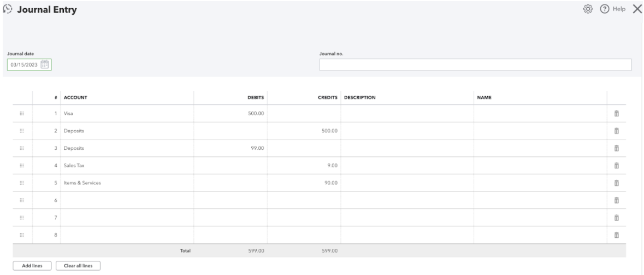This screenshot has height=275, width=644.
Task: Click drag handle on line 6
Action: pyautogui.click(x=22, y=200)
